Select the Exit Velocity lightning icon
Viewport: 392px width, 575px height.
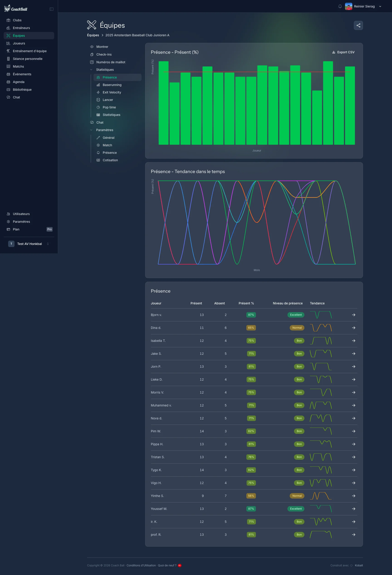coord(98,92)
